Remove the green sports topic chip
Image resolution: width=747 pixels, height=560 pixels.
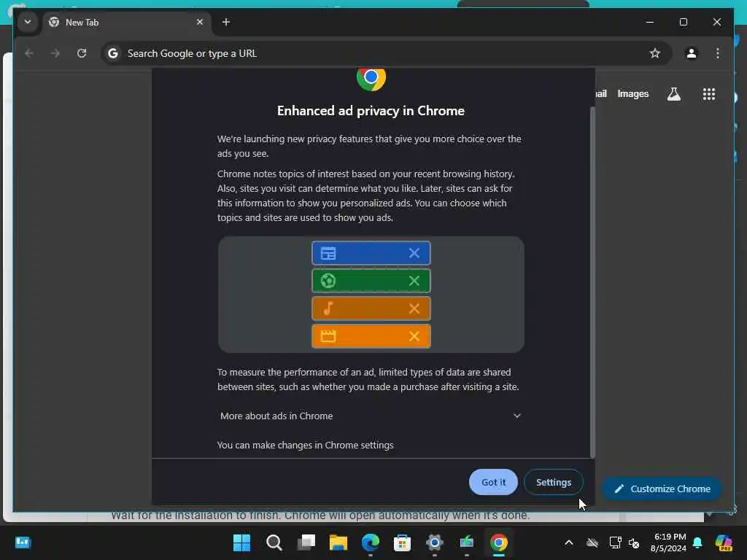pos(414,281)
